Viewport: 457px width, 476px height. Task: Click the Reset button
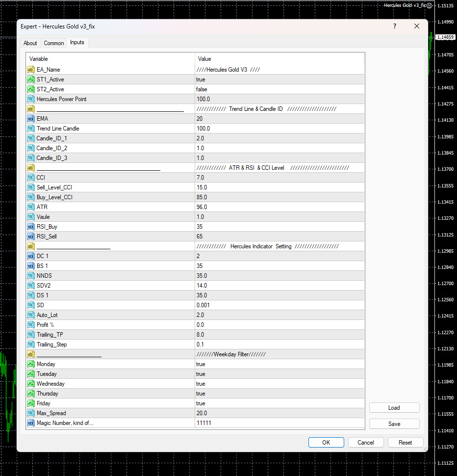coord(406,443)
